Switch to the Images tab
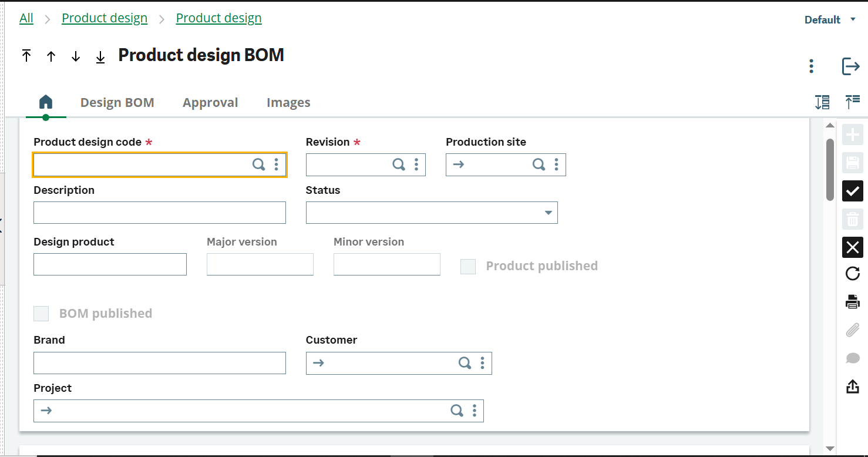Viewport: 868px width, 457px height. click(288, 103)
